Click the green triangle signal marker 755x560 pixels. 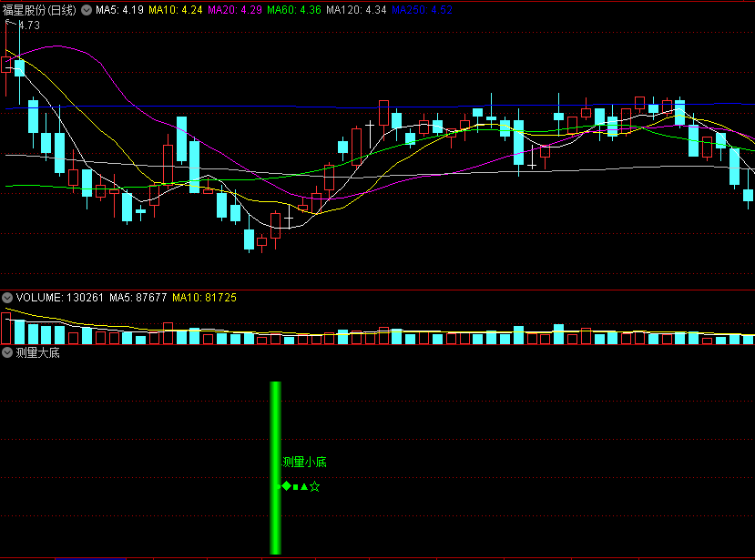304,487
